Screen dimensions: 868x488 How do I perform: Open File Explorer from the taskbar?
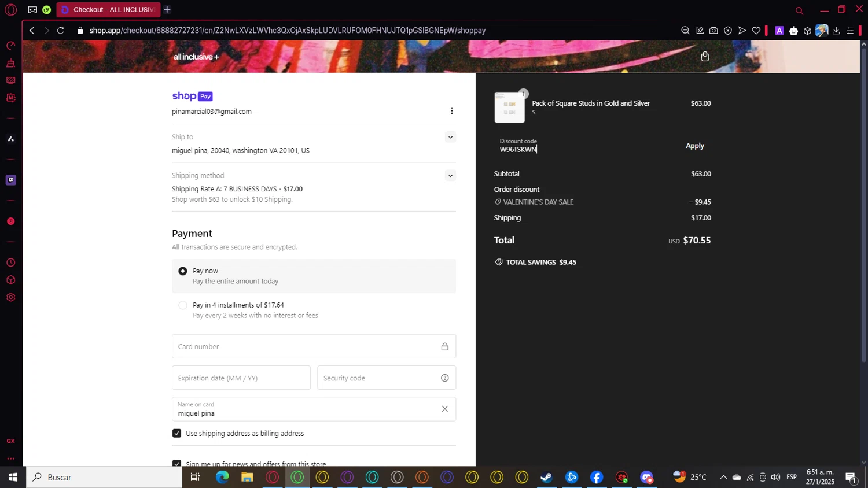[247, 477]
